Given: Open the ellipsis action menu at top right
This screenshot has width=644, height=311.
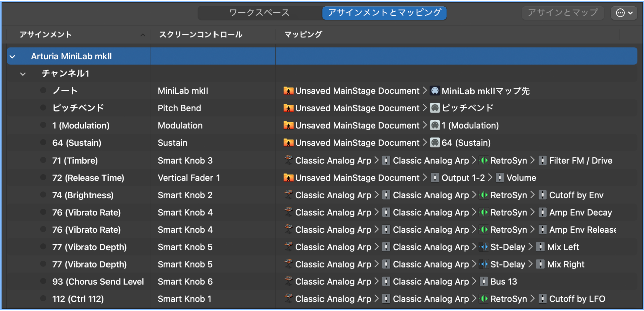Looking at the screenshot, I should [623, 13].
